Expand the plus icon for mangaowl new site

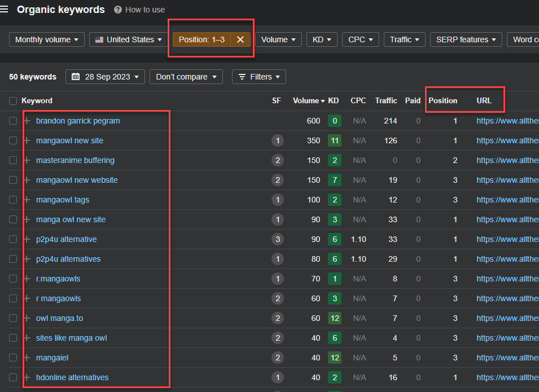tap(27, 140)
